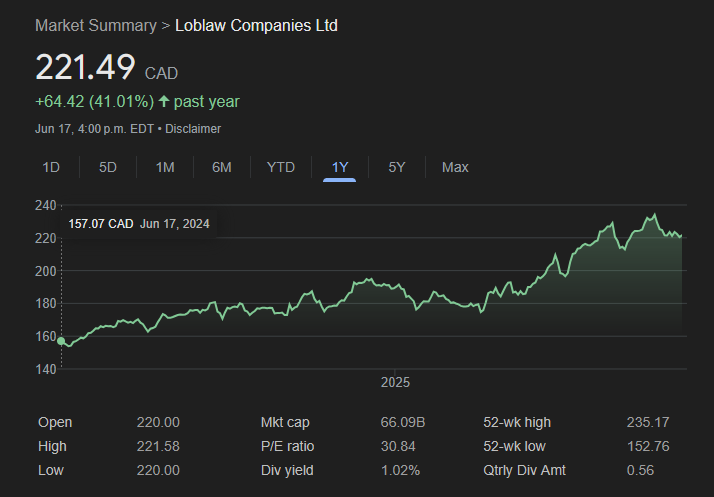This screenshot has width=714, height=497.
Task: Select the 140 y-axis label
Action: [x=46, y=369]
